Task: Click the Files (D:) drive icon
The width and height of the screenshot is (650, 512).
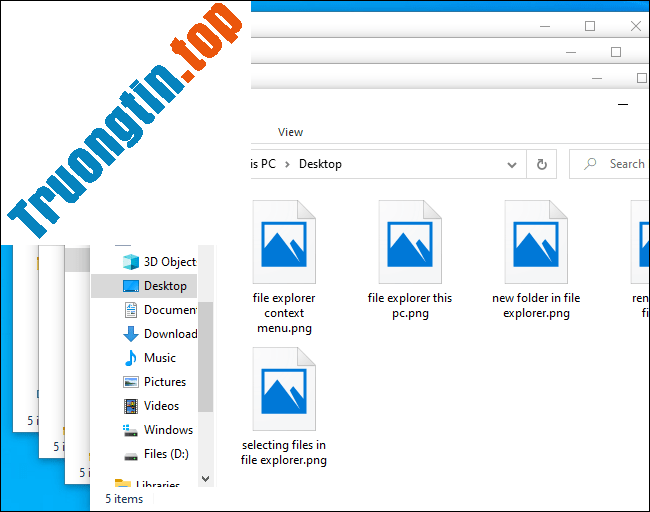Action: click(131, 456)
